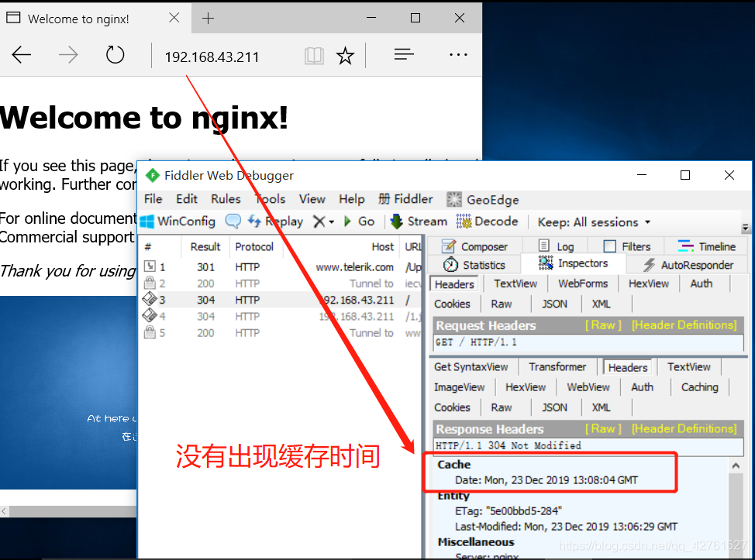Viewport: 755px width, 560px height.
Task: Add page to favorites star icon
Action: (x=345, y=56)
